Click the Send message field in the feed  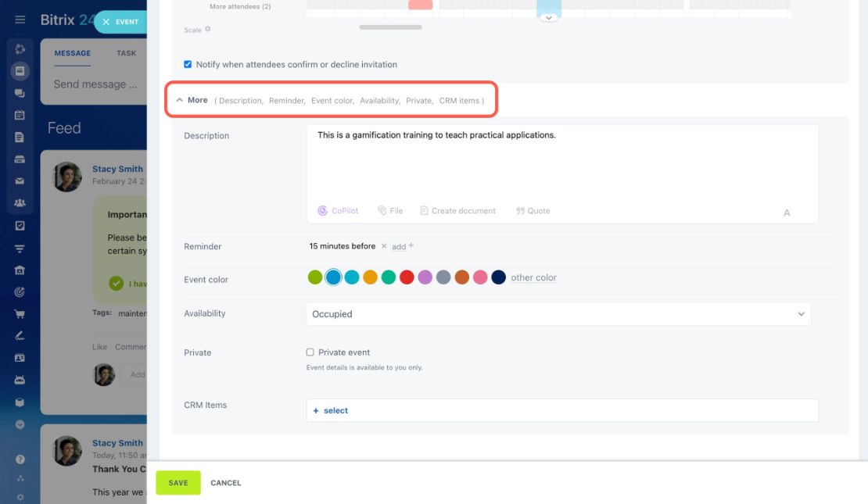95,84
